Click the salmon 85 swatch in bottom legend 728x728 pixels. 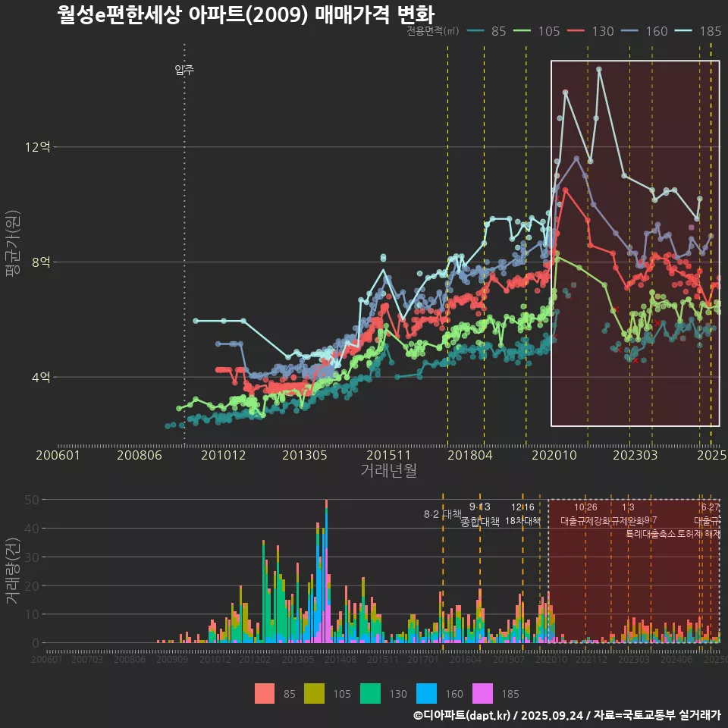point(265,693)
